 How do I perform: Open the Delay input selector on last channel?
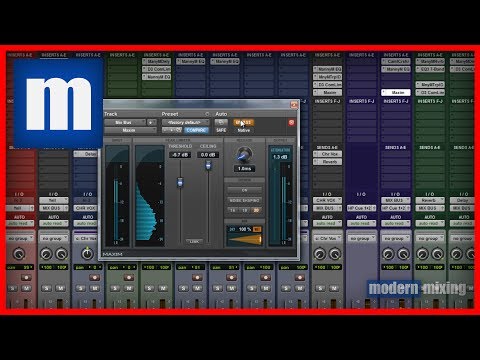[x=462, y=200]
